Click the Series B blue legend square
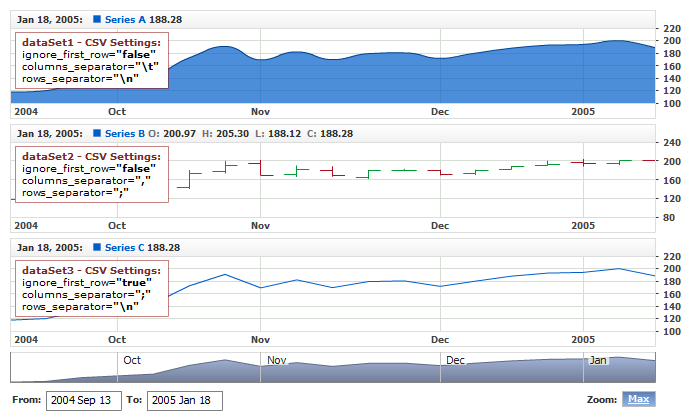The width and height of the screenshot is (700, 420). (96, 133)
